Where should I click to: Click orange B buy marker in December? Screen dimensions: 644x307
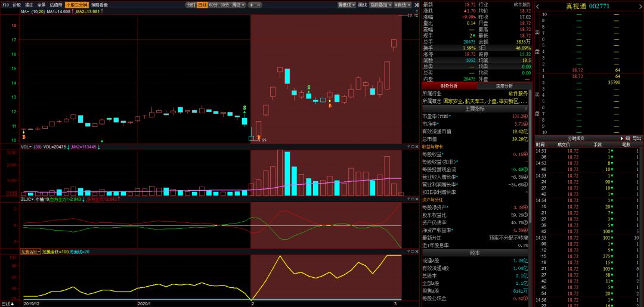(23, 137)
